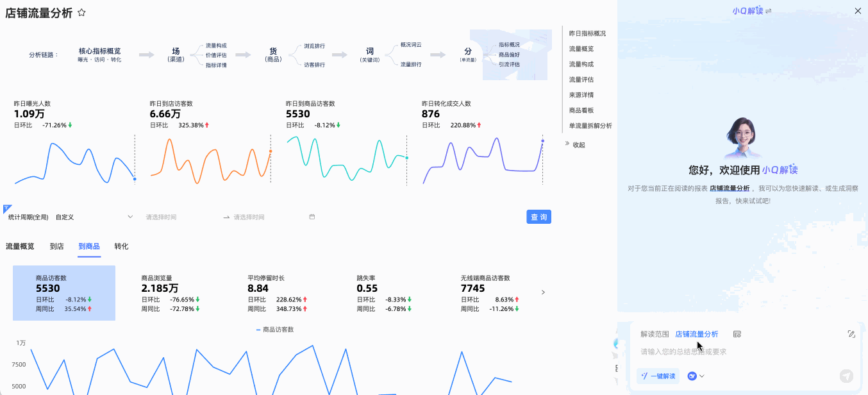Jump to 流量构成 in the side navigation
Viewport: 868px width, 395px height.
(581, 64)
